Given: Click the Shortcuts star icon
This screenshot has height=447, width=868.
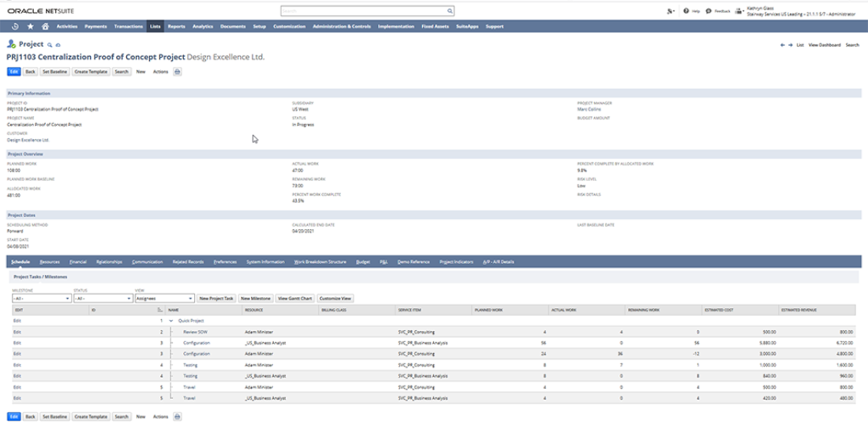Looking at the screenshot, I should tap(30, 26).
